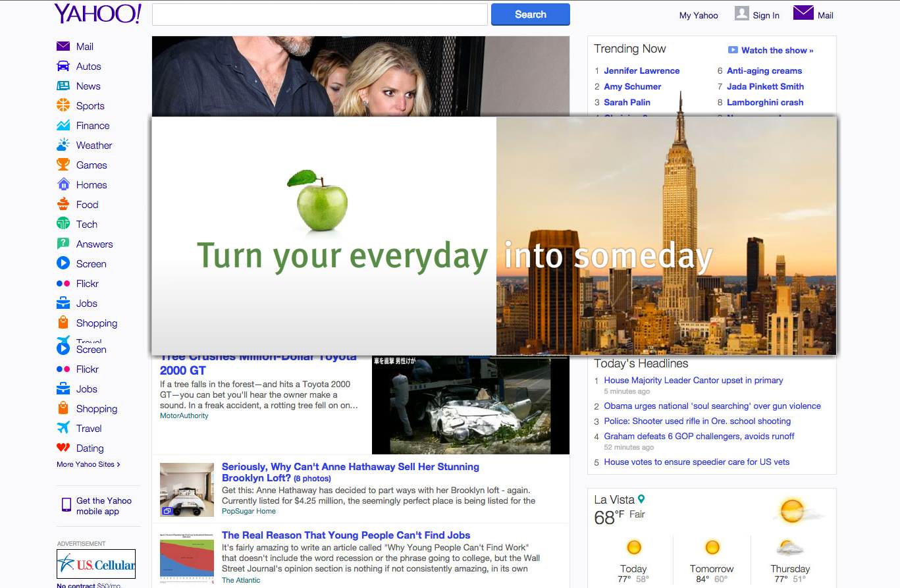Click the La Vista location name
Screen dimensions: 900x588
pyautogui.click(x=614, y=500)
